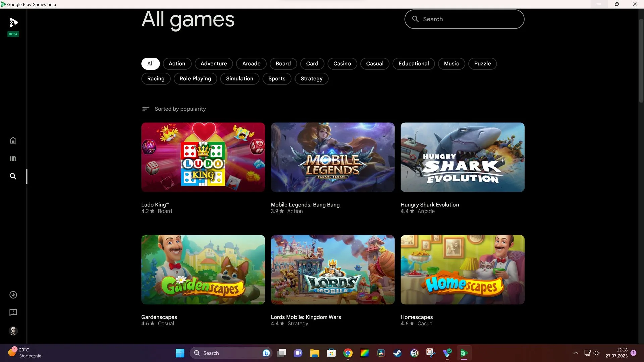Filter games by Puzzle

pos(482,64)
